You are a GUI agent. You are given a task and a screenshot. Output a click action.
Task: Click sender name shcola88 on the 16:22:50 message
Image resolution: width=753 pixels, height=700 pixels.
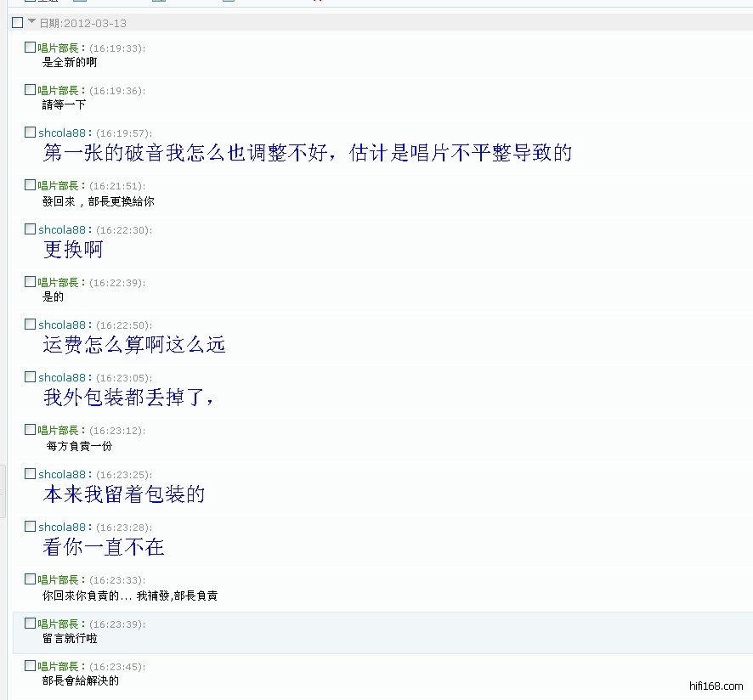coord(62,325)
